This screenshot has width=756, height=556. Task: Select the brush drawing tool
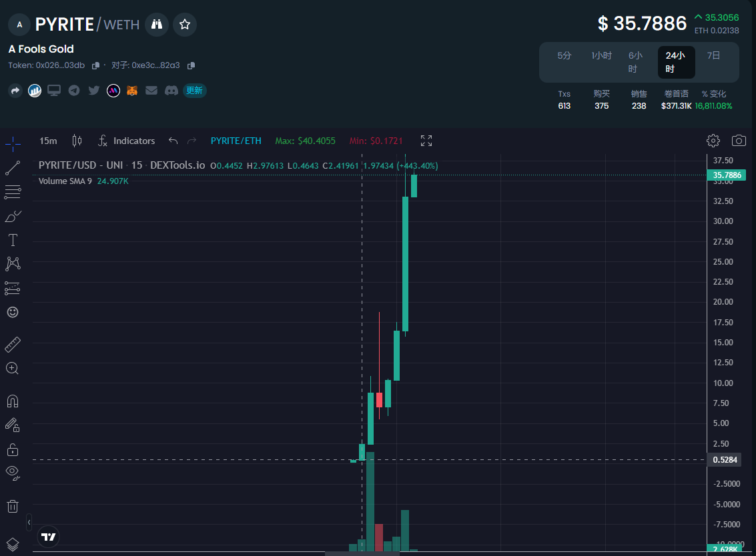tap(13, 216)
